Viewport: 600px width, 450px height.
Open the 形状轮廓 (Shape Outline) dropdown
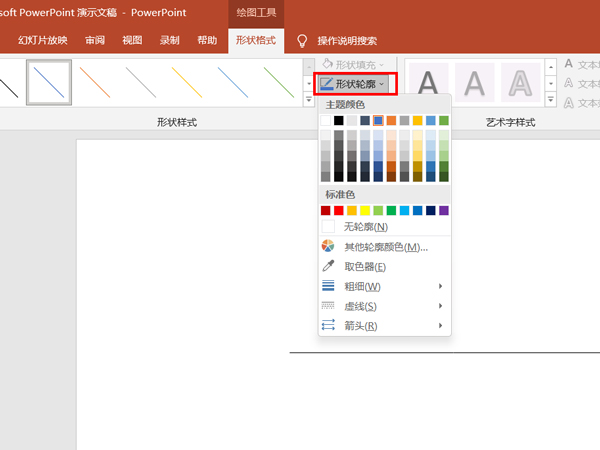click(x=356, y=84)
